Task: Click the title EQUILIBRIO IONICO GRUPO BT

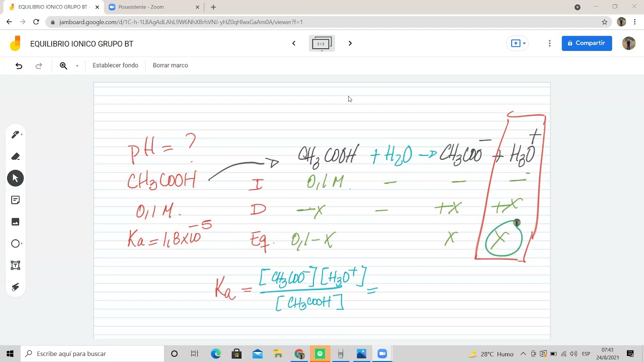Action: coord(82,44)
